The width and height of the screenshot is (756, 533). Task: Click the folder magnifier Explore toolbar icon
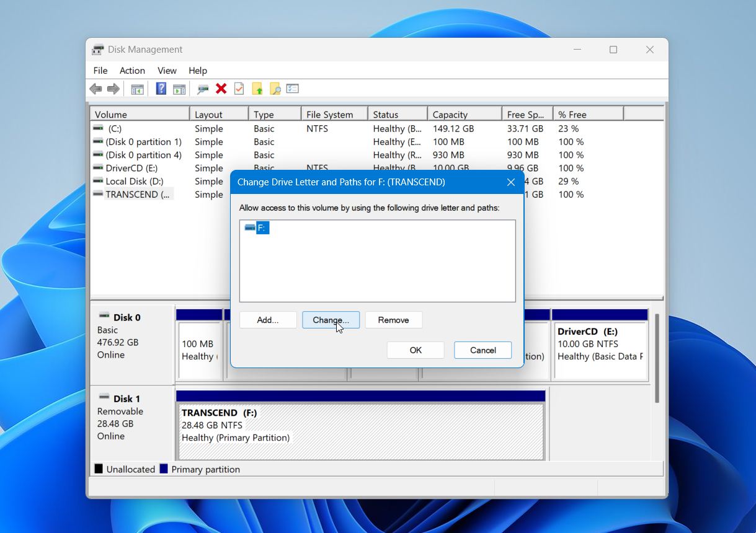coord(275,89)
